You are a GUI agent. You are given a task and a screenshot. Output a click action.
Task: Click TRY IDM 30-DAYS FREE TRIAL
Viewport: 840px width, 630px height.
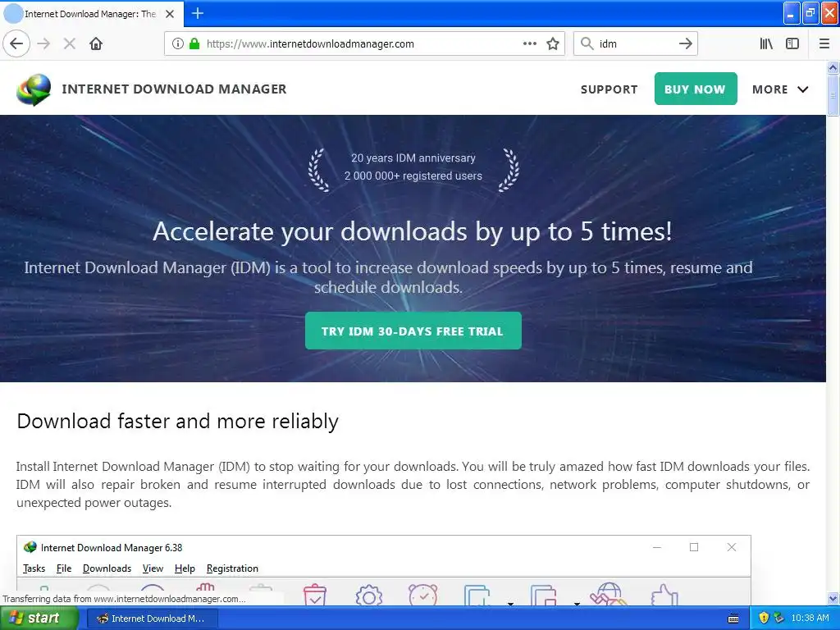[413, 331]
